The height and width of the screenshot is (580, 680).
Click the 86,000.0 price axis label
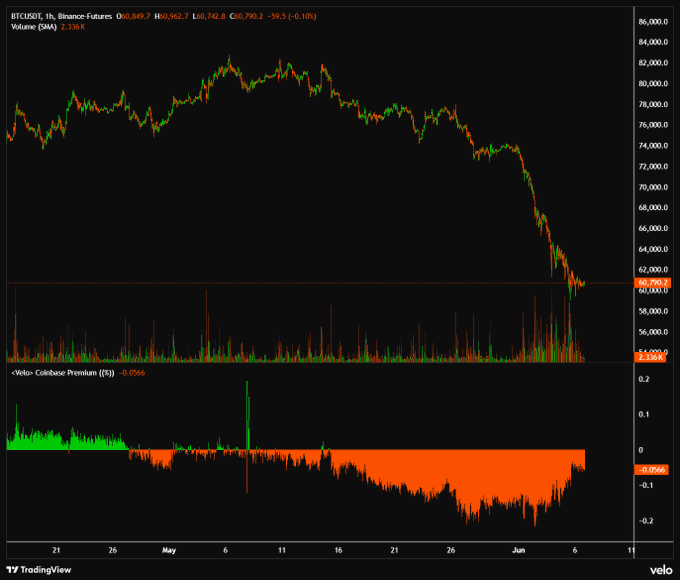[x=653, y=21]
